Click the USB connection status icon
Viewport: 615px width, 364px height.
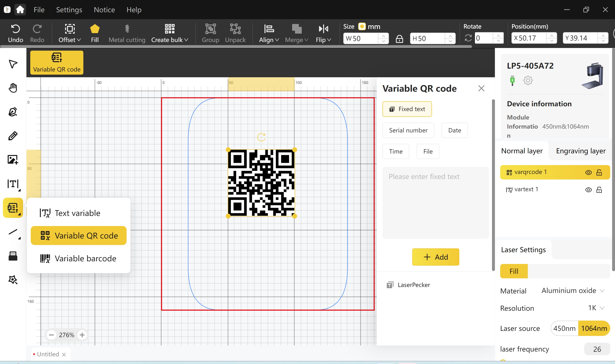[x=512, y=80]
